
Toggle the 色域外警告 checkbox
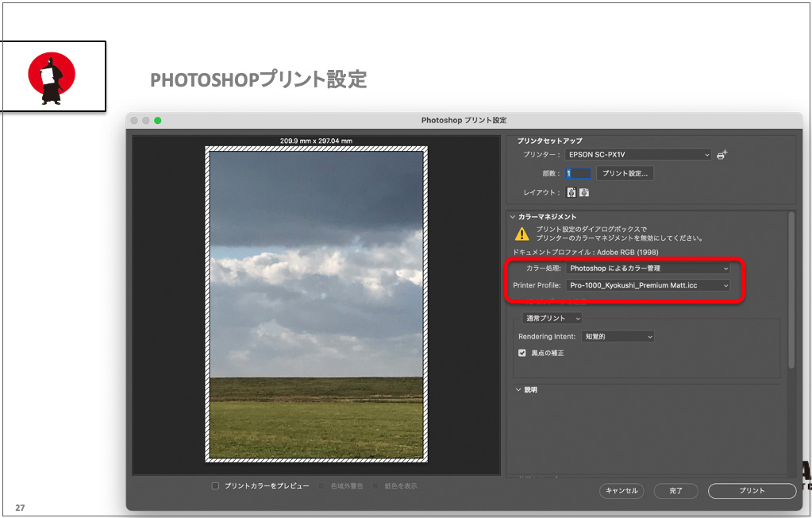321,486
